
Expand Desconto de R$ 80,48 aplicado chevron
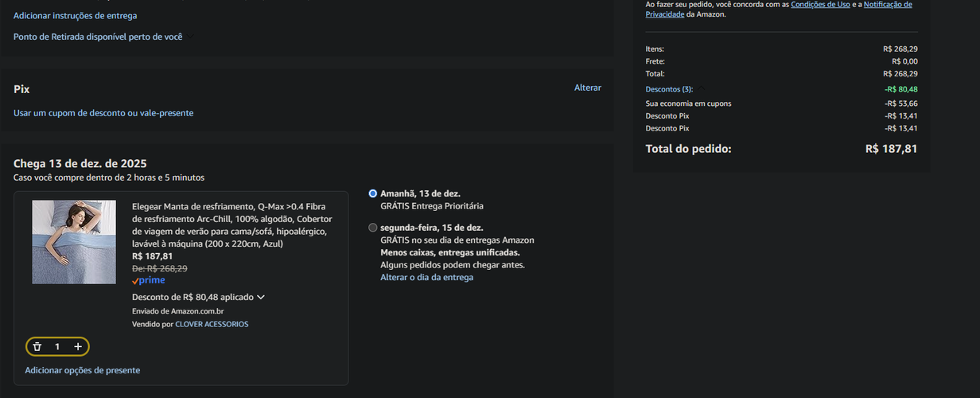261,297
